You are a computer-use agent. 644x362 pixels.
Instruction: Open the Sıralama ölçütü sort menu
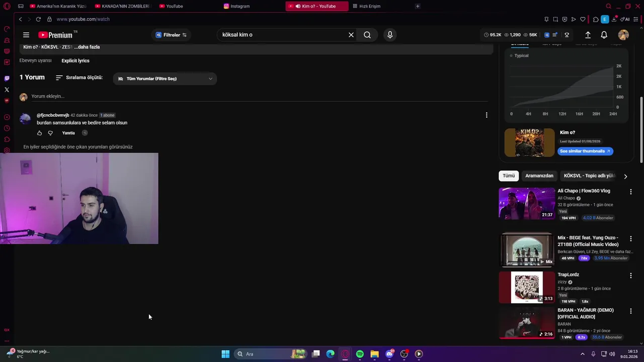pyautogui.click(x=79, y=77)
